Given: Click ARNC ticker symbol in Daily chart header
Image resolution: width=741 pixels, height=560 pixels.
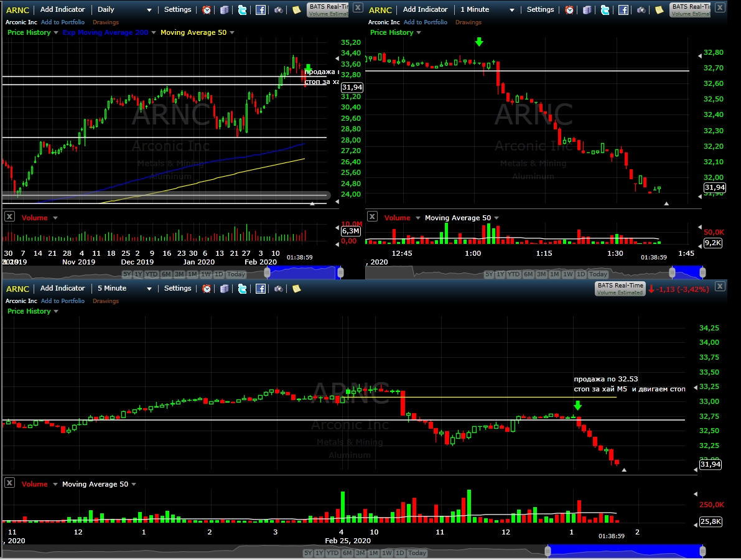Looking at the screenshot, I should (x=17, y=10).
